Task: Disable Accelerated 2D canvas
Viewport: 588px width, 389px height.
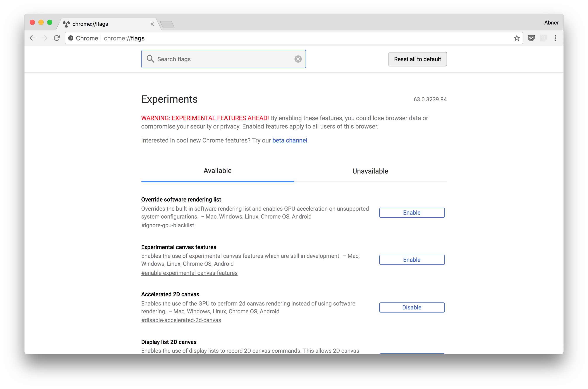Action: (412, 307)
